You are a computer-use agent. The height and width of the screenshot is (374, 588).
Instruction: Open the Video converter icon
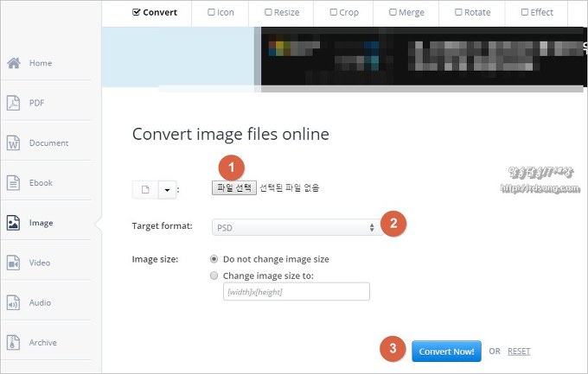(14, 263)
